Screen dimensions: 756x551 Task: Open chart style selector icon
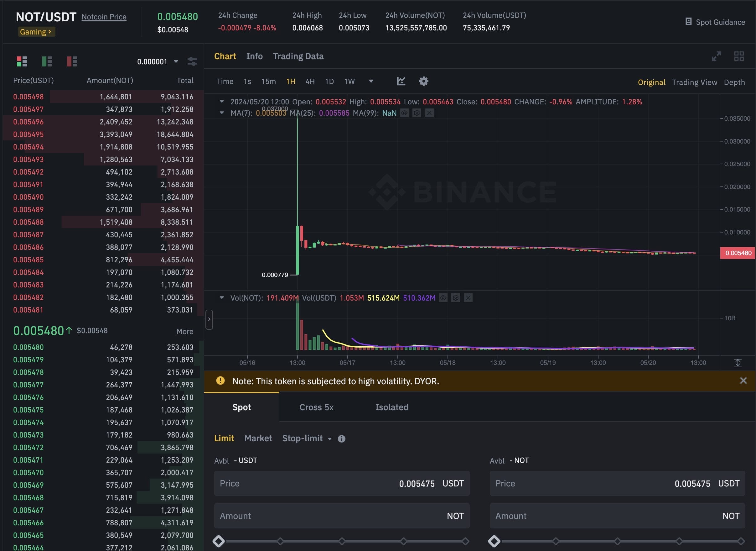coord(401,81)
